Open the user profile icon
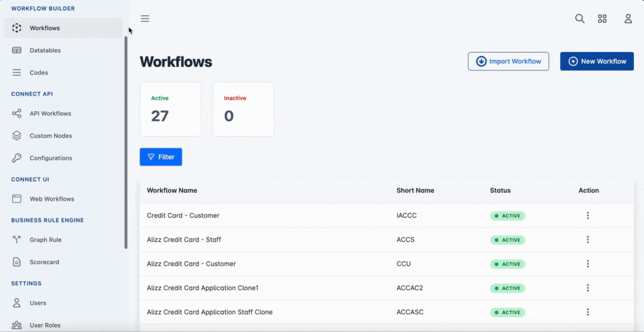Image resolution: width=644 pixels, height=332 pixels. click(628, 18)
